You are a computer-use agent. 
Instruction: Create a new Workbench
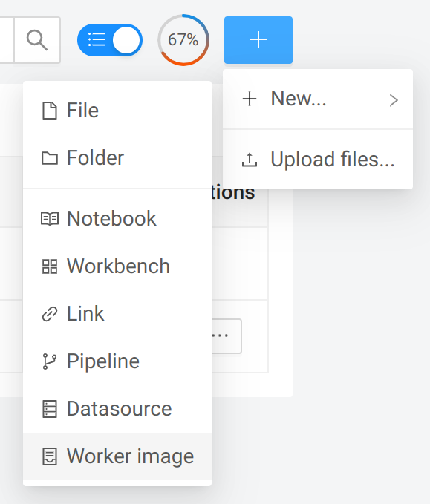[x=117, y=266]
